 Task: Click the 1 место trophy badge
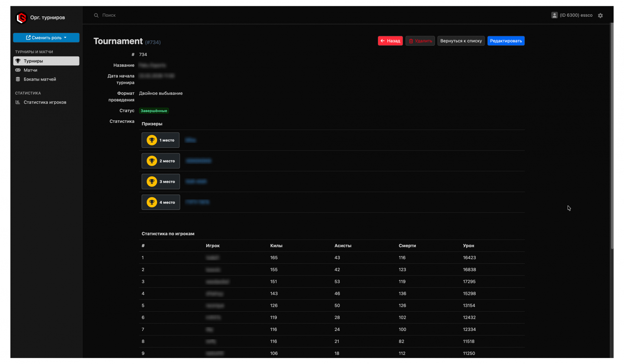coord(160,140)
